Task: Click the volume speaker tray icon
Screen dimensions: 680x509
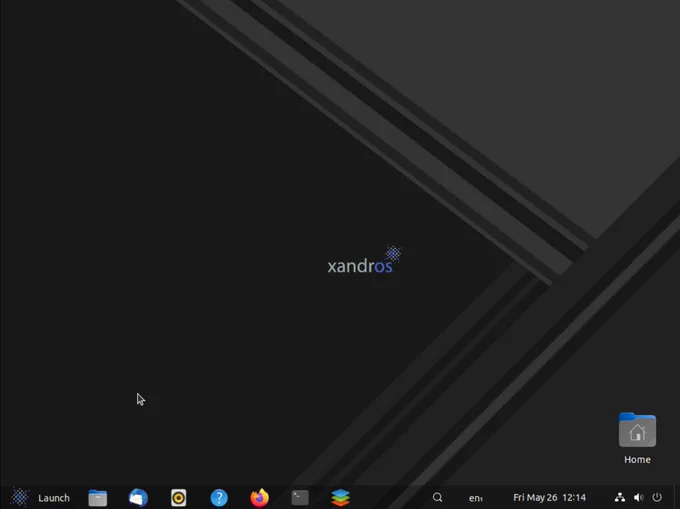Action: point(638,497)
